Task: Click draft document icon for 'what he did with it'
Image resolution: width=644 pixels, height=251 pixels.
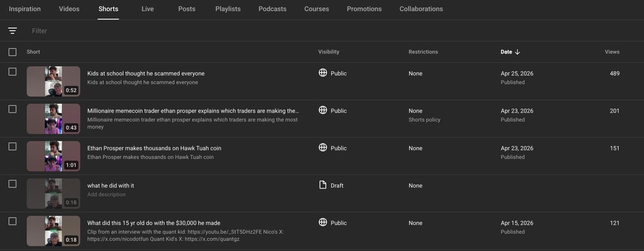Action: [323, 185]
